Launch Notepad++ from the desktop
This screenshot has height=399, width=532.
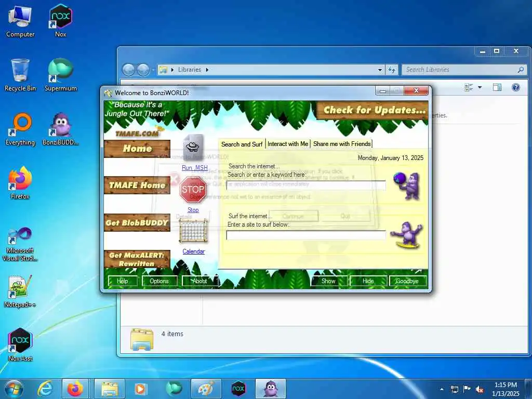(x=20, y=291)
